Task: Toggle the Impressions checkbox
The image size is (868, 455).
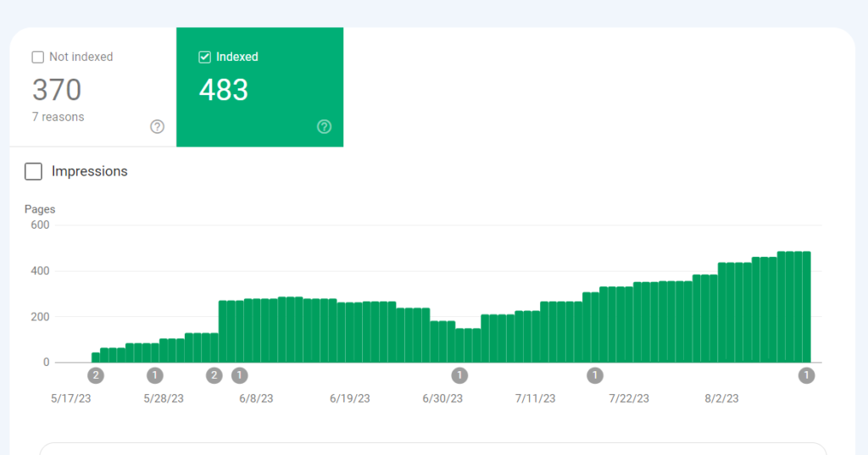Action: [x=33, y=172]
